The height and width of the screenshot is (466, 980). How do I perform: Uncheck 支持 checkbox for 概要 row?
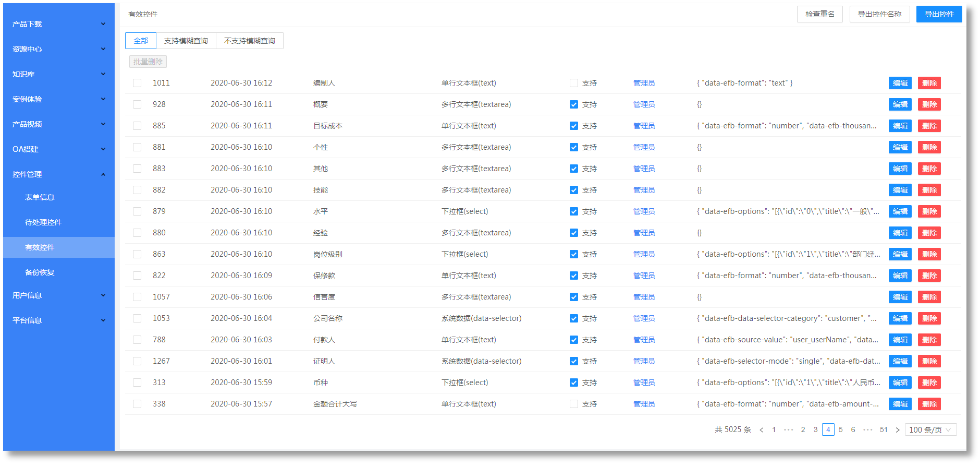coord(574,104)
